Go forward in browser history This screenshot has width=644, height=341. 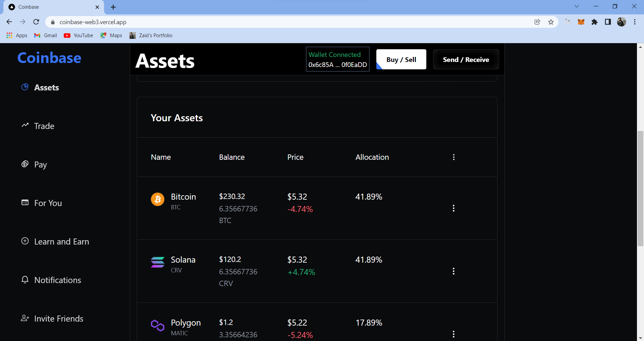pyautogui.click(x=23, y=22)
